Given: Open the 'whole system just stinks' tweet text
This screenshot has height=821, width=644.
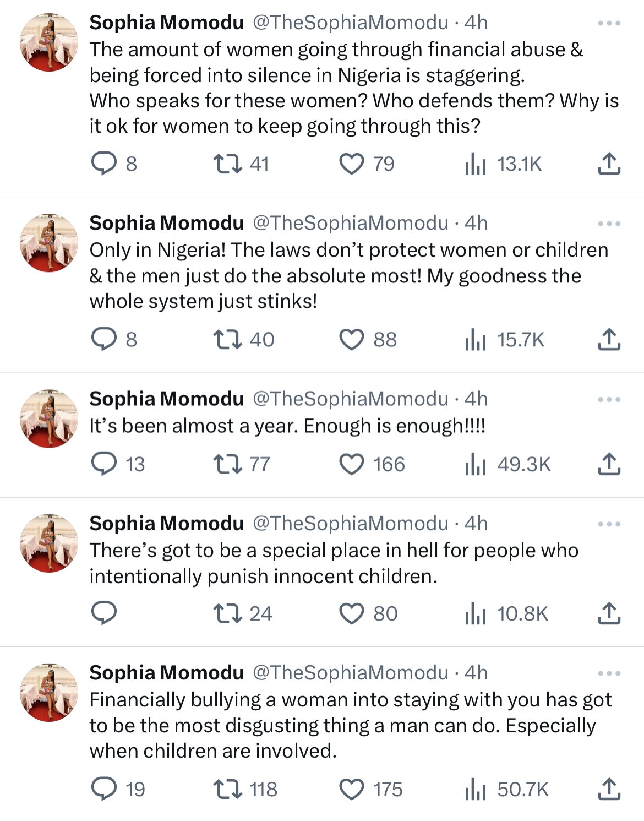Looking at the screenshot, I should (x=348, y=275).
